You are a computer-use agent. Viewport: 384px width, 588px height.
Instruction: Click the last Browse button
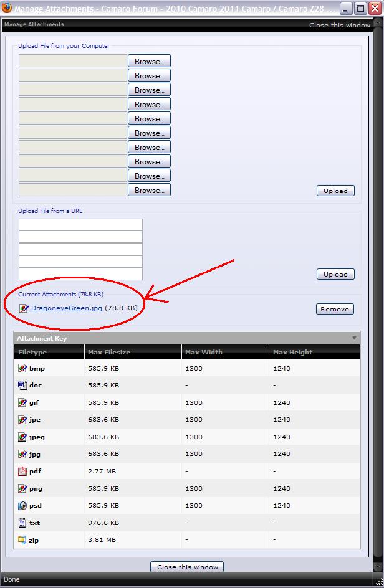coord(149,190)
